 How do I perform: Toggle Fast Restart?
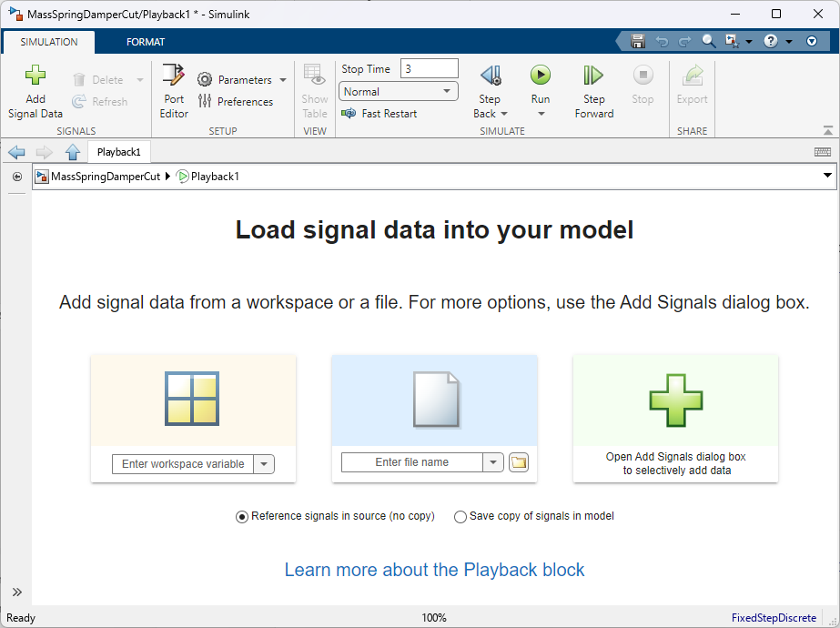[379, 114]
